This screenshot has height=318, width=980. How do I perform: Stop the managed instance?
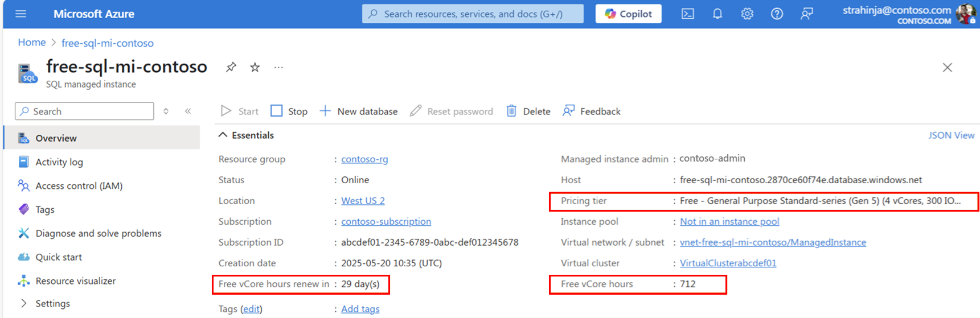tap(289, 111)
